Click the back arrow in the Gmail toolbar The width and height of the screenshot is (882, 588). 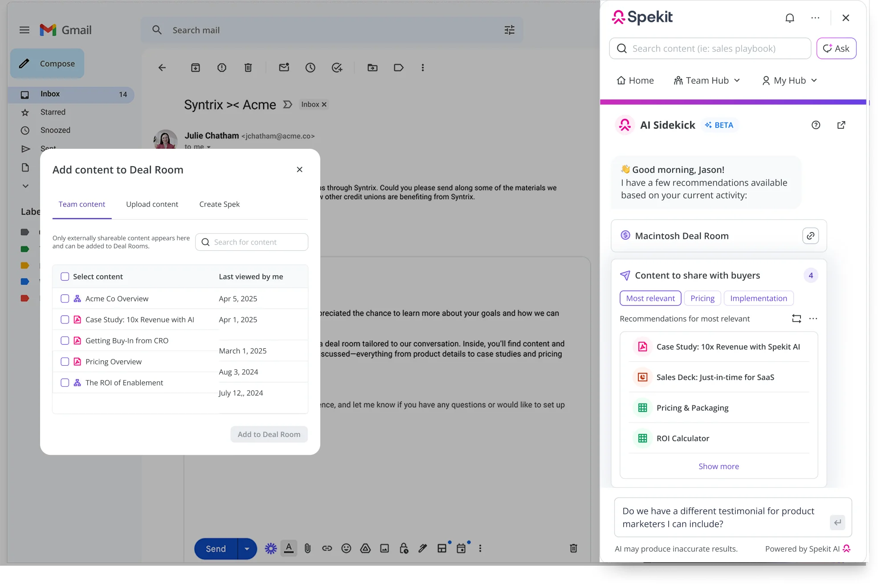click(162, 68)
